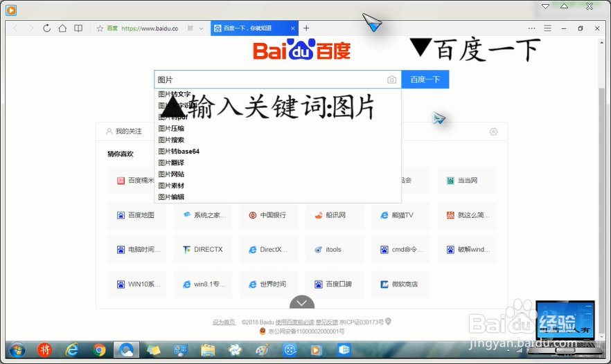This screenshot has height=364, width=611.
Task: Open the win8.1专 tile
Action: pos(203,284)
